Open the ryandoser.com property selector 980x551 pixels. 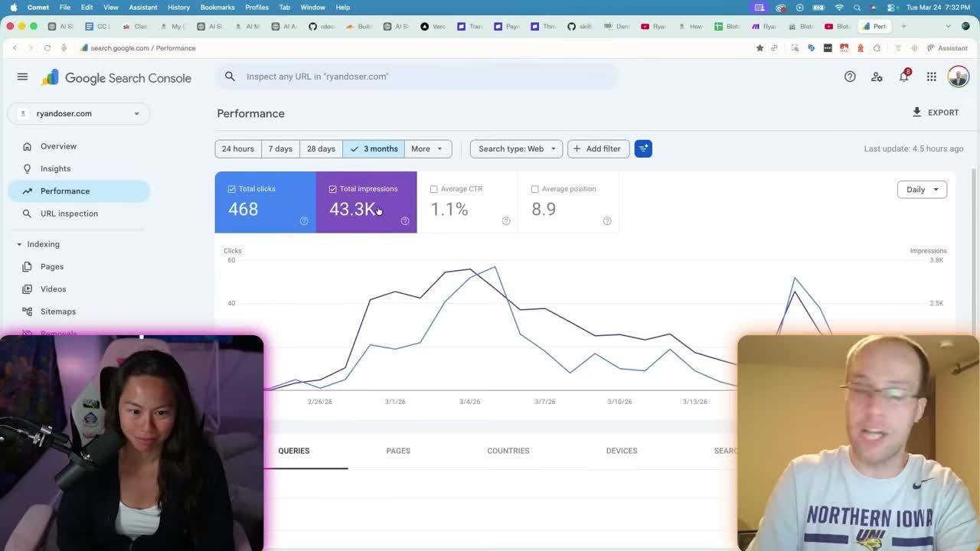pos(79,113)
